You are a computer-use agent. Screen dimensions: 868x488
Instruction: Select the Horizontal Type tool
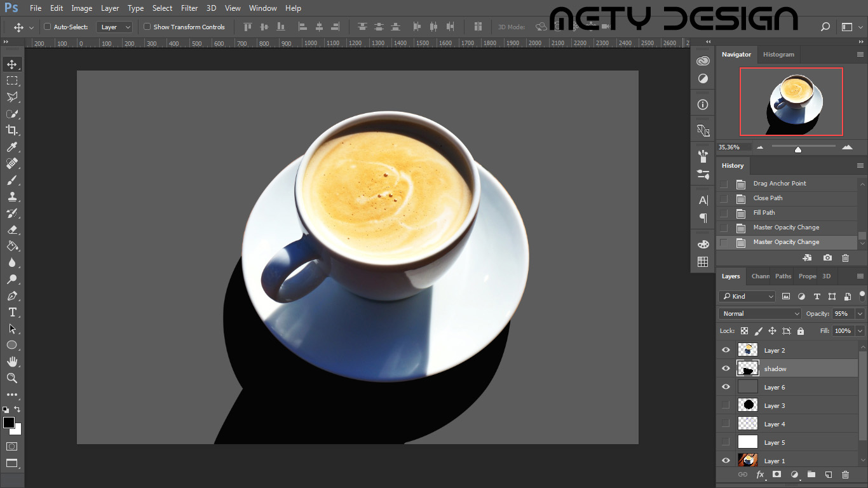click(12, 312)
